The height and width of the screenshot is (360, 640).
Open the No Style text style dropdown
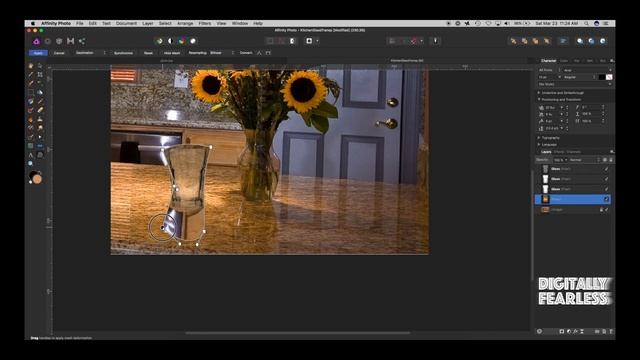[575, 84]
